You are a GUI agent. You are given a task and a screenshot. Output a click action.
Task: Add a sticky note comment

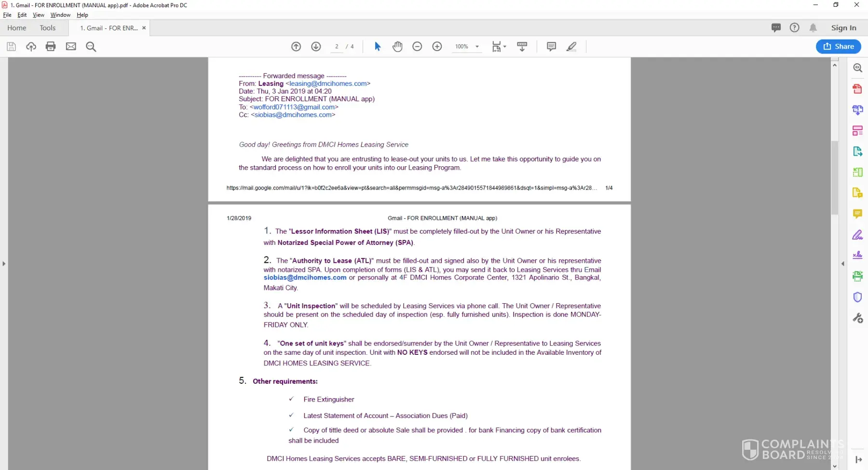click(x=551, y=46)
